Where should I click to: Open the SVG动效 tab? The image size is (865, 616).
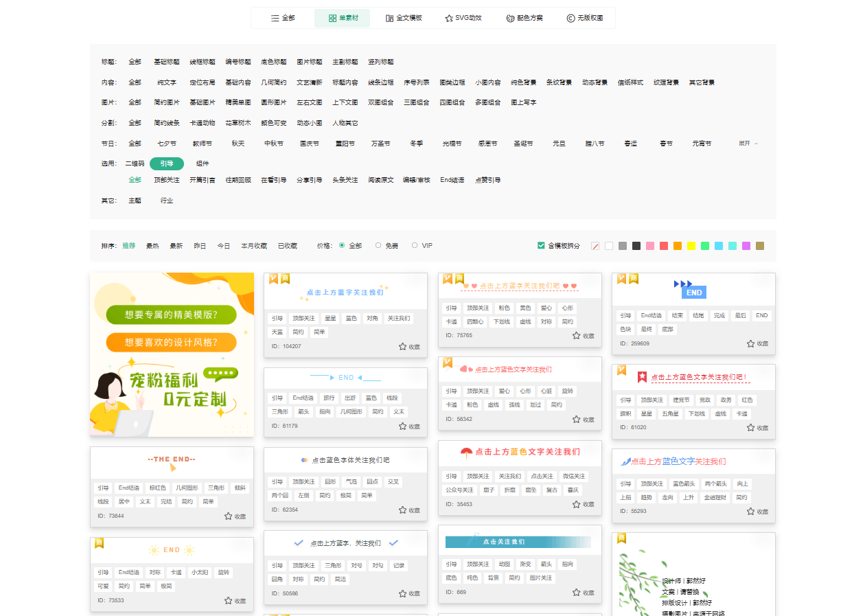[x=463, y=18]
